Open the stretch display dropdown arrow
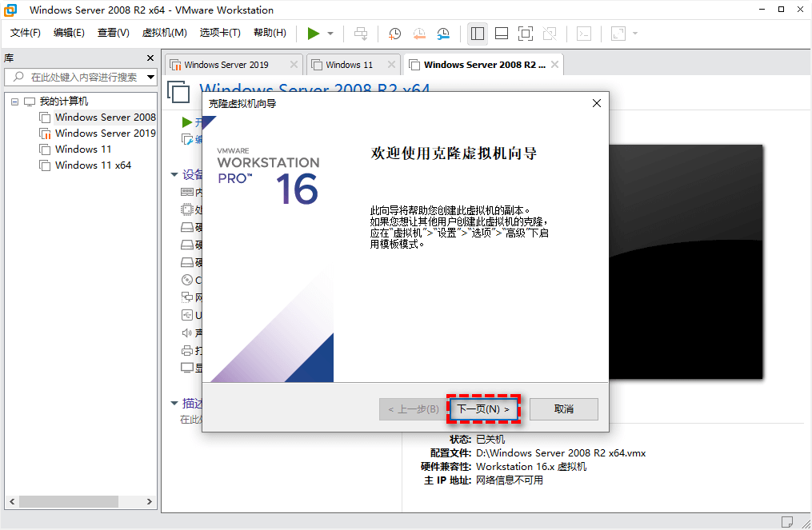Image resolution: width=812 pixels, height=530 pixels. [635, 34]
